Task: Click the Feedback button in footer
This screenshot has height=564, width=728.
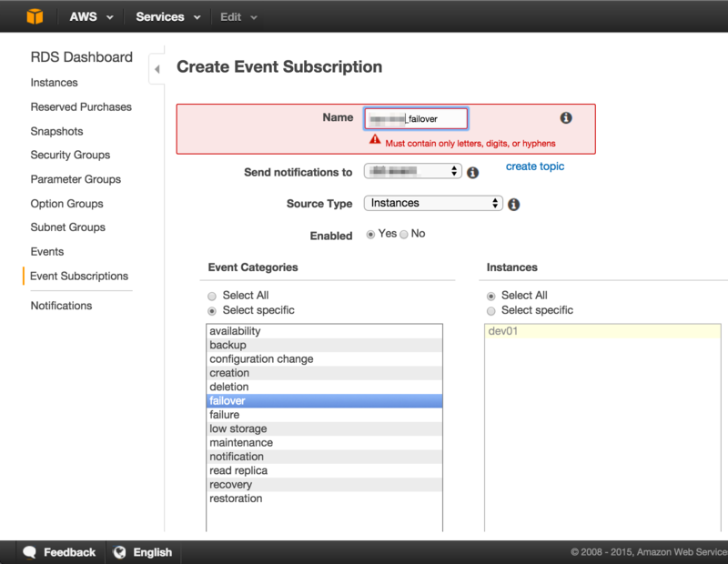Action: pyautogui.click(x=59, y=552)
